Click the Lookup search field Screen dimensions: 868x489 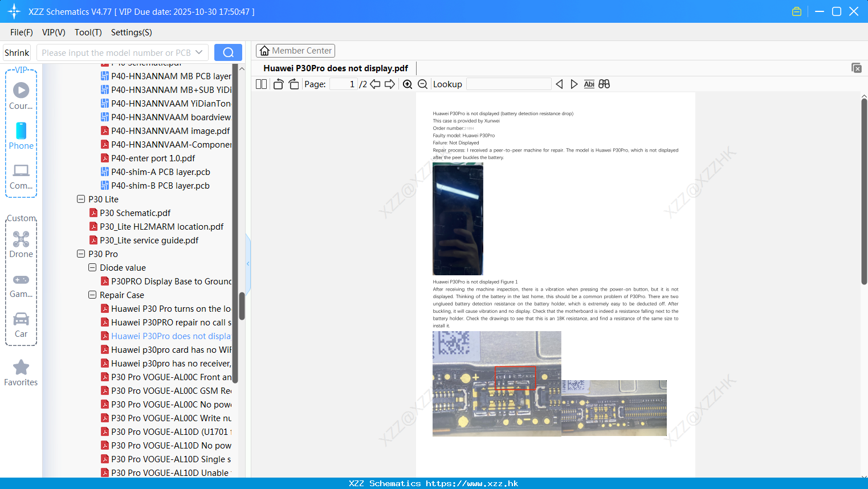[509, 84]
